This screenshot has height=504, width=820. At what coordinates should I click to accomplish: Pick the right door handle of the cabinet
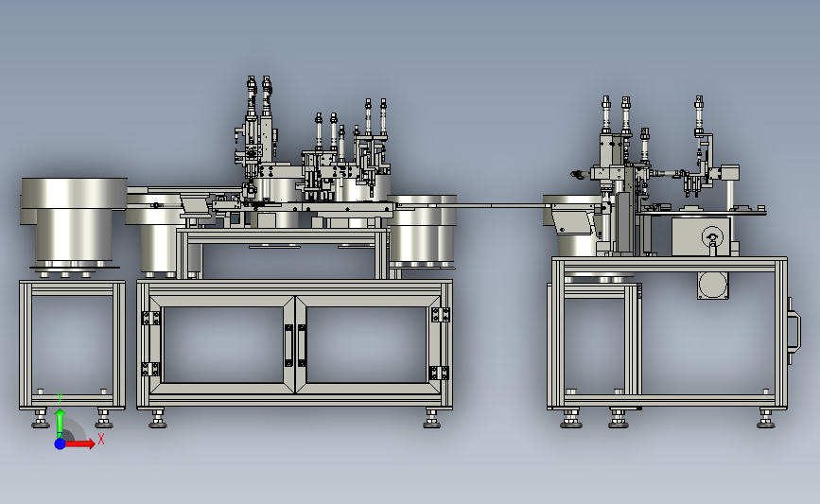tap(302, 345)
